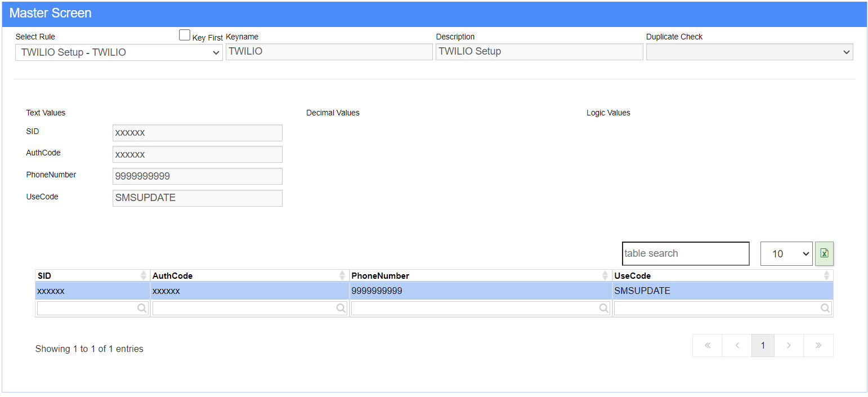
Task: Sort table by AuthCode column arrows
Action: click(342, 275)
